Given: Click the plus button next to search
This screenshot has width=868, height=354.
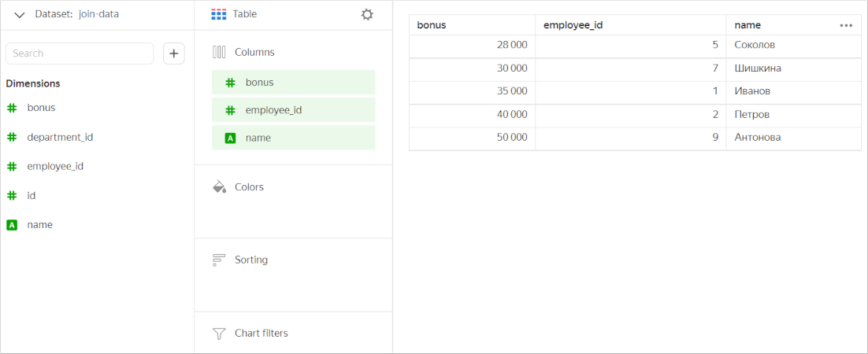Looking at the screenshot, I should point(174,53).
